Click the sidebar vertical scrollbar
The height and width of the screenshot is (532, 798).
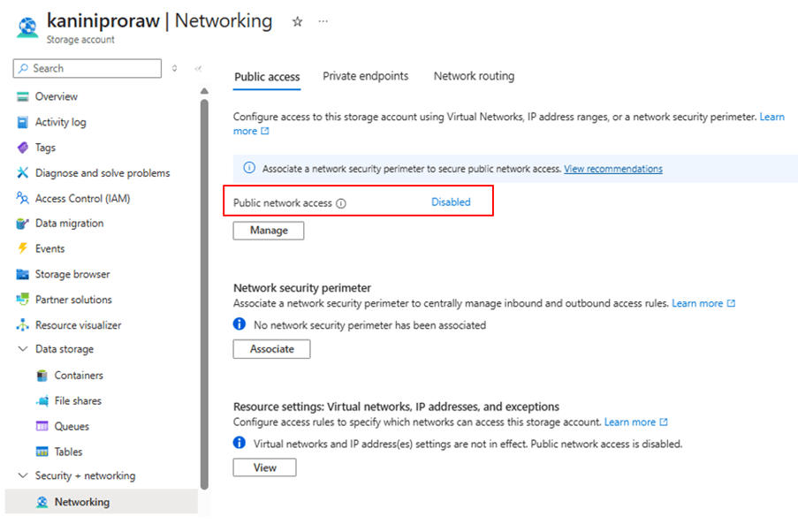tap(204, 292)
